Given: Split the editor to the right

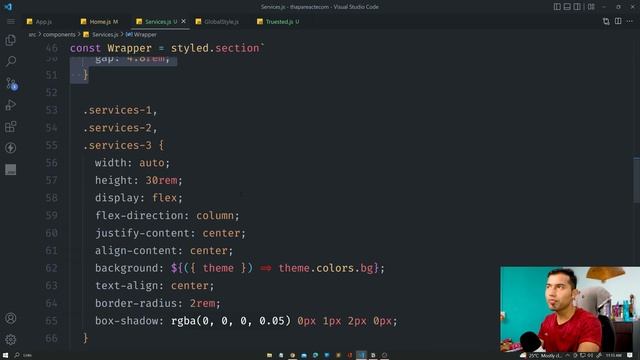Looking at the screenshot, I should pyautogui.click(x=618, y=21).
